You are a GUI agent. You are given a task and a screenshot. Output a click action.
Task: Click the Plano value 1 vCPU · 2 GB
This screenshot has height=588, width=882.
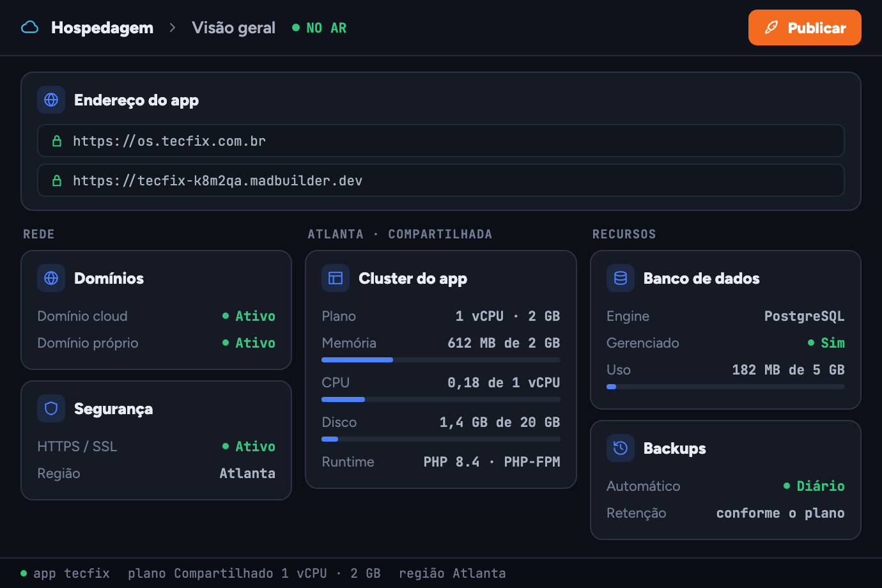(507, 316)
